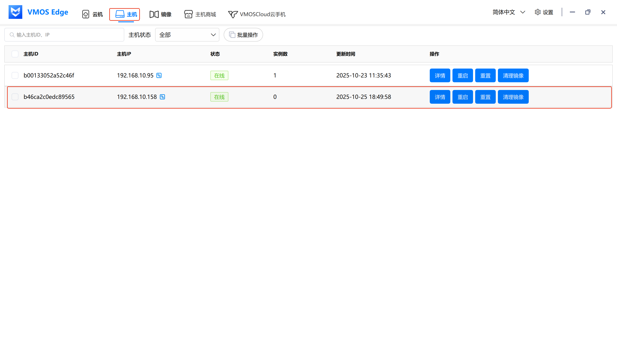Click the chevron arrow beside 简体中文
The image size is (617, 364).
tap(522, 12)
